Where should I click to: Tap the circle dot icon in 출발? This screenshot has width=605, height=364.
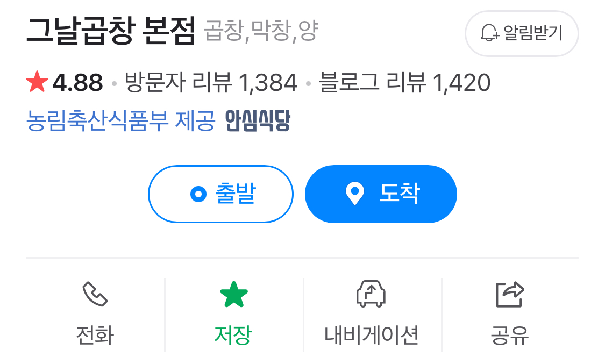click(x=198, y=194)
